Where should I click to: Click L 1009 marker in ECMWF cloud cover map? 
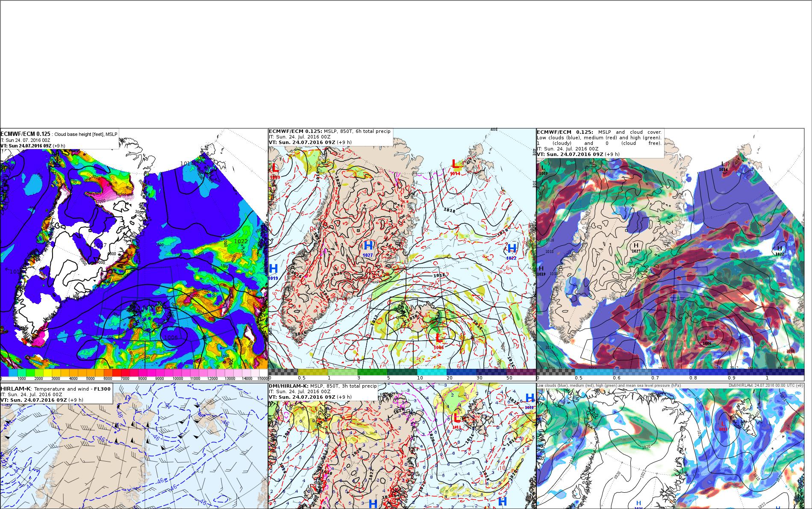pos(543,170)
